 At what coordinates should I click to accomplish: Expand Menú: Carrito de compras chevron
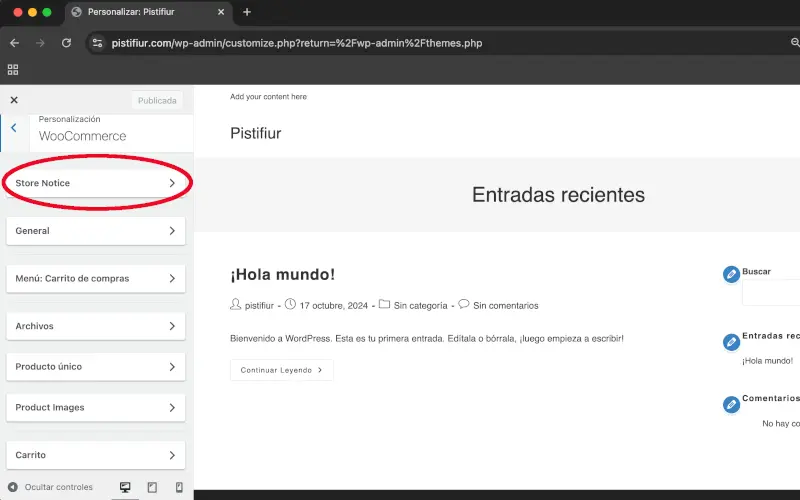pos(172,279)
